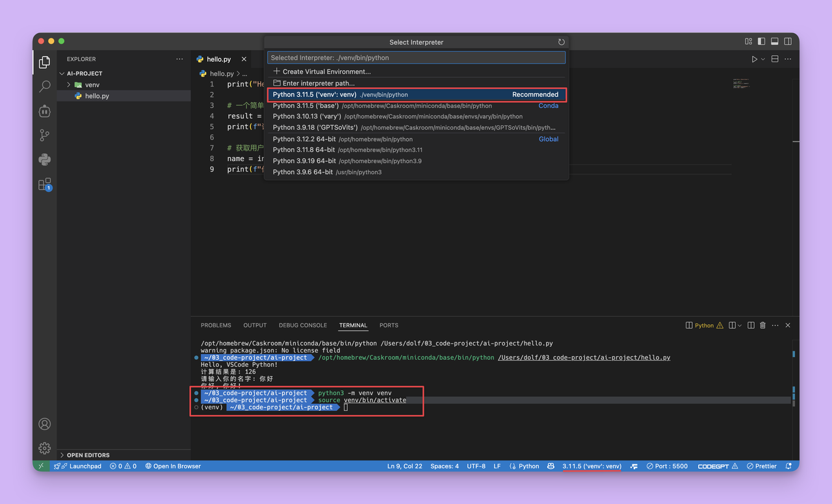The width and height of the screenshot is (832, 504).
Task: Click Open In Browser status item
Action: [173, 466]
